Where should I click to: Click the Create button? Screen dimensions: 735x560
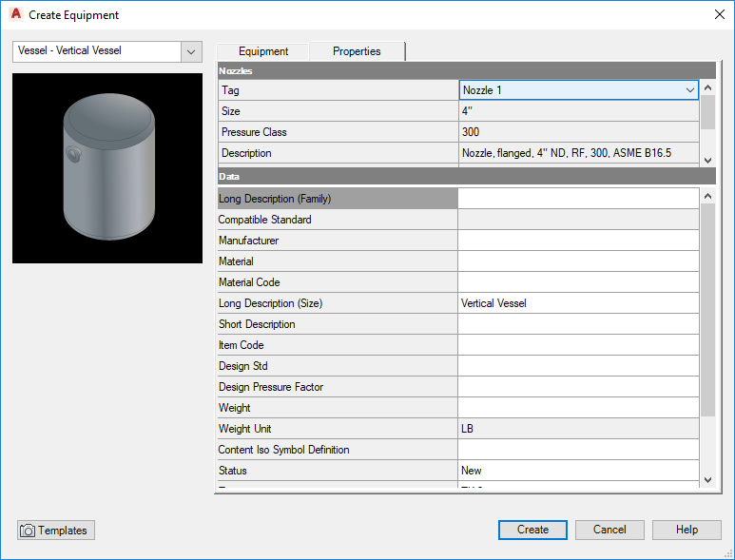coord(532,530)
